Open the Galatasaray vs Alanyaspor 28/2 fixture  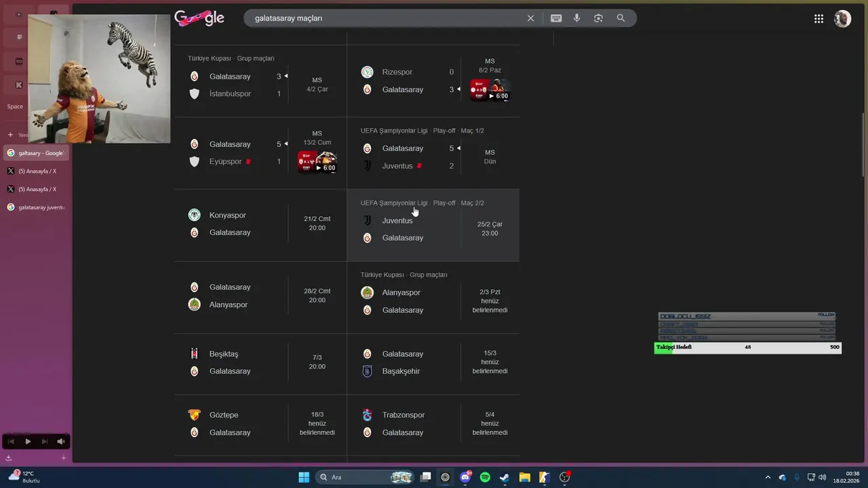click(x=260, y=297)
